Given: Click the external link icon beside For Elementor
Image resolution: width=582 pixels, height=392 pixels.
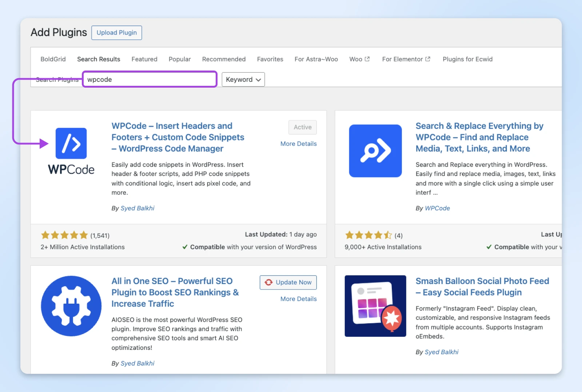Looking at the screenshot, I should pos(428,59).
